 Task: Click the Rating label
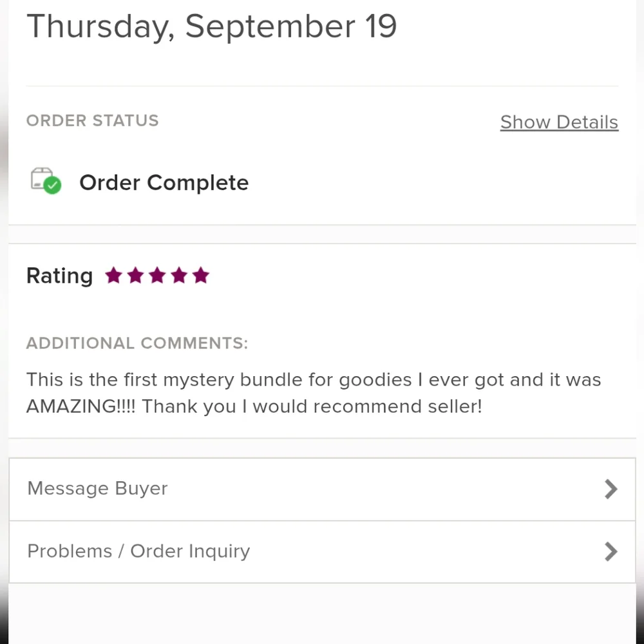59,276
